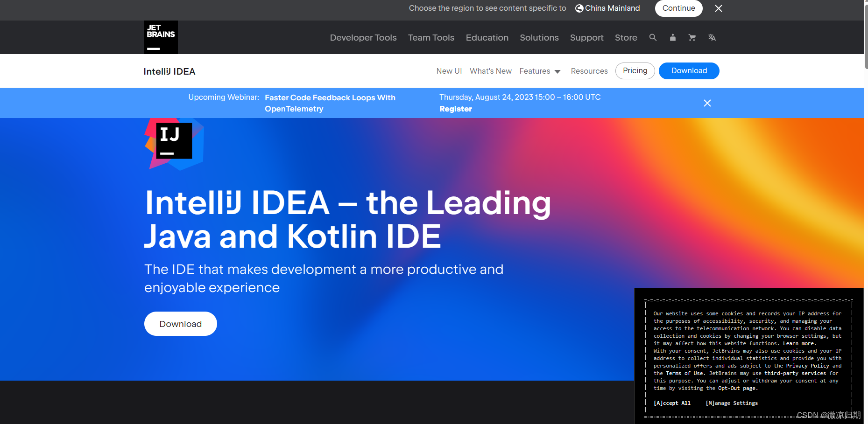
Task: Open the Support menu
Action: tap(586, 37)
